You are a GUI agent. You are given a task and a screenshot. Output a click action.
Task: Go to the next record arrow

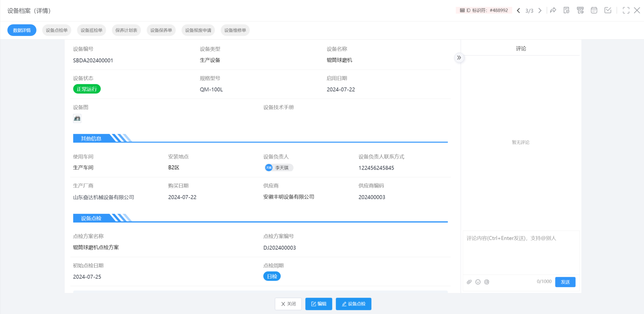click(540, 11)
